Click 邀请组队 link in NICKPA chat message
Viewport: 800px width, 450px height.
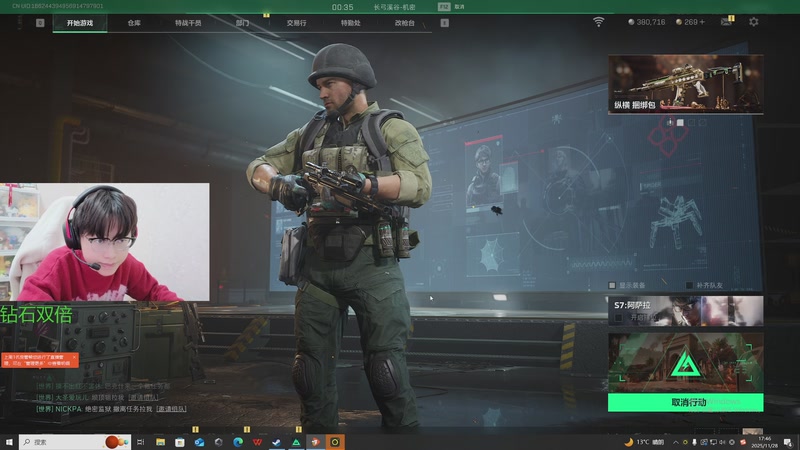171,409
